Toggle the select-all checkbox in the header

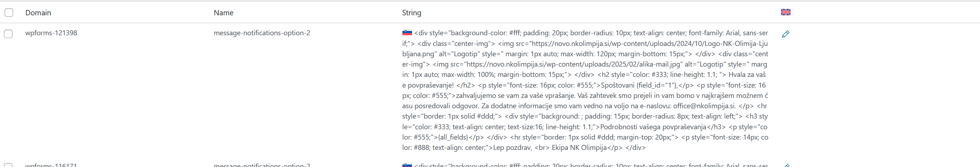[x=9, y=12]
